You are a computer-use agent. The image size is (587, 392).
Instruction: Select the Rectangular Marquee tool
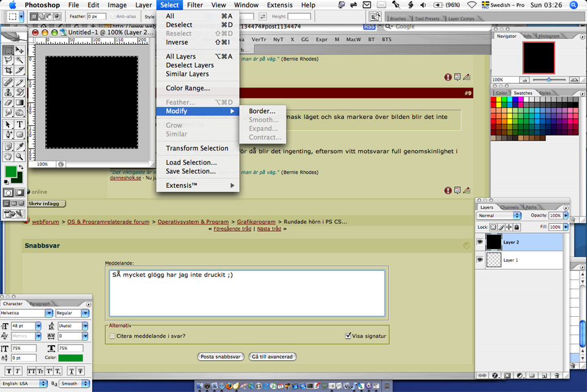[8, 50]
